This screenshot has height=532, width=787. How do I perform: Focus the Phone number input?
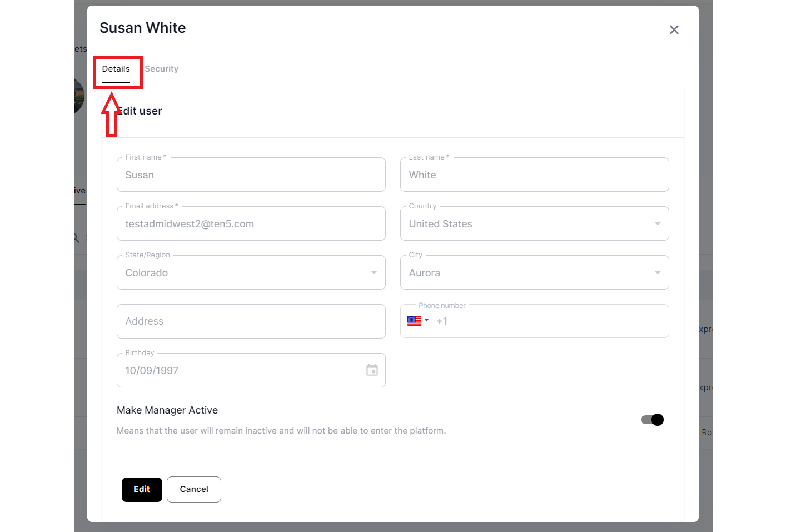[550, 321]
